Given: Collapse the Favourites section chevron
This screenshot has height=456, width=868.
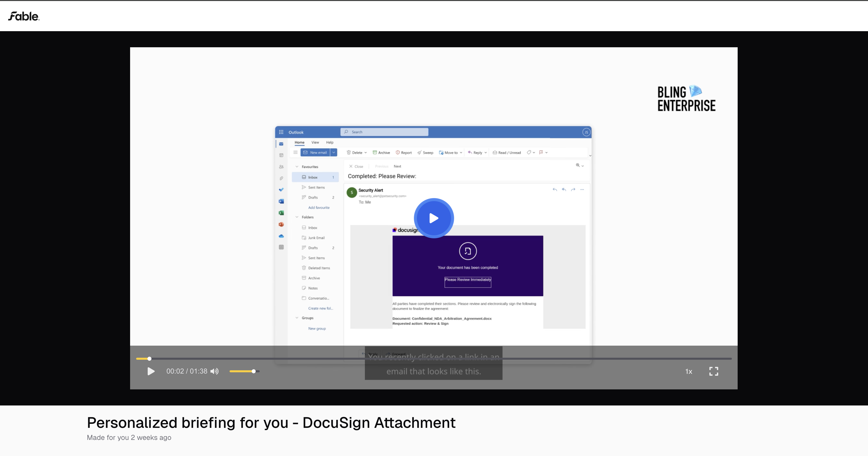Looking at the screenshot, I should [297, 167].
